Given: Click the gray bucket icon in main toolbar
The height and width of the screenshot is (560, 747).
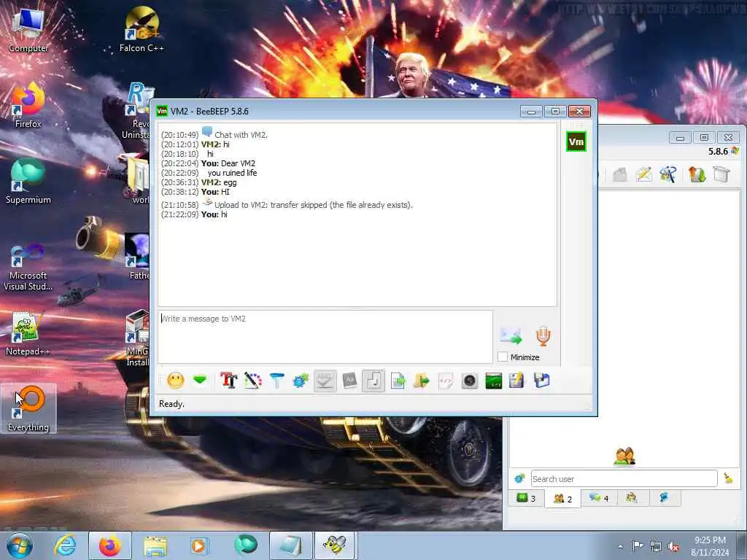Looking at the screenshot, I should pos(721,174).
